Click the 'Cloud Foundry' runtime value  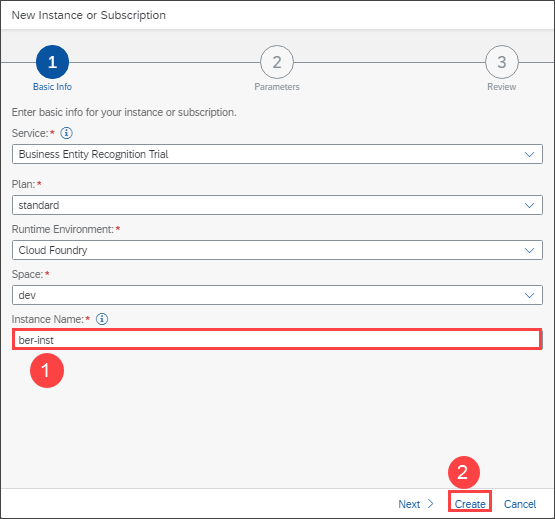click(x=53, y=250)
